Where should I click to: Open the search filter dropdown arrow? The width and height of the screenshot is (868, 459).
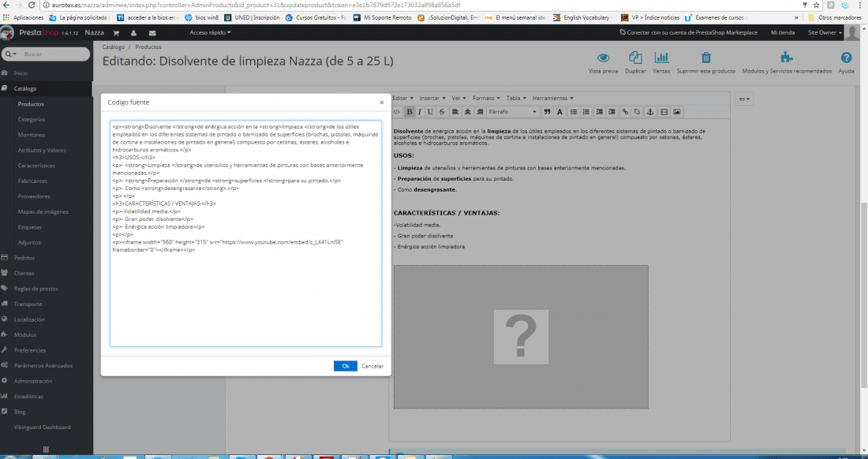pyautogui.click(x=10, y=54)
